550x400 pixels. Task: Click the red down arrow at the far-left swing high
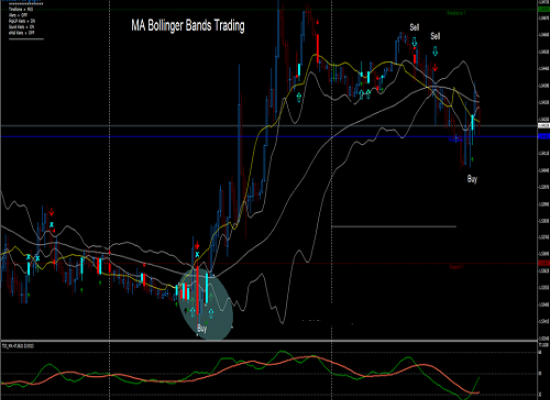[x=52, y=212]
